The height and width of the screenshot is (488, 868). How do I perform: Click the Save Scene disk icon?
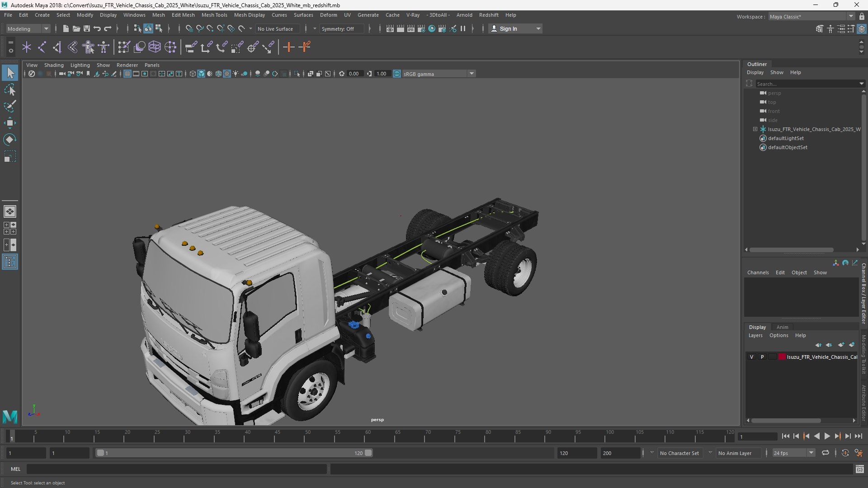tap(86, 28)
